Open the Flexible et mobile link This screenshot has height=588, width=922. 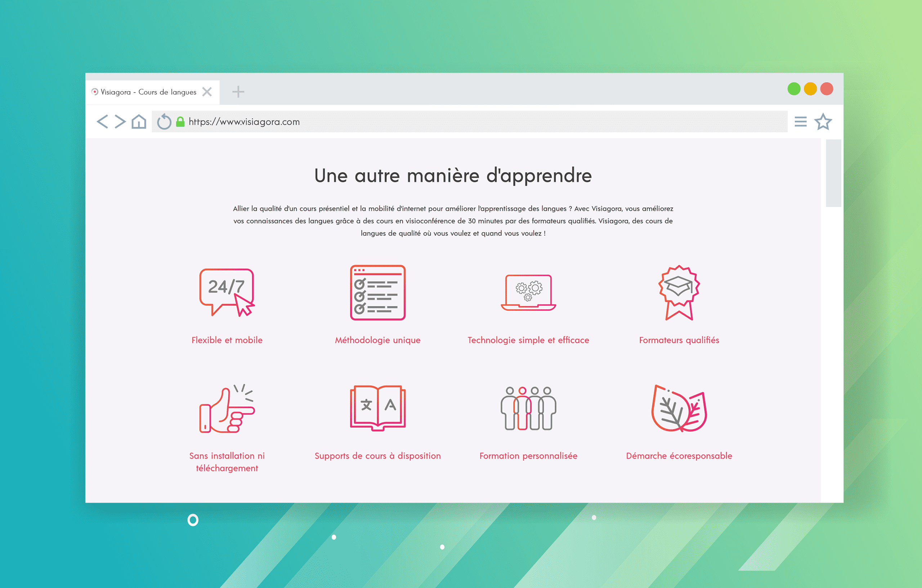pos(227,340)
